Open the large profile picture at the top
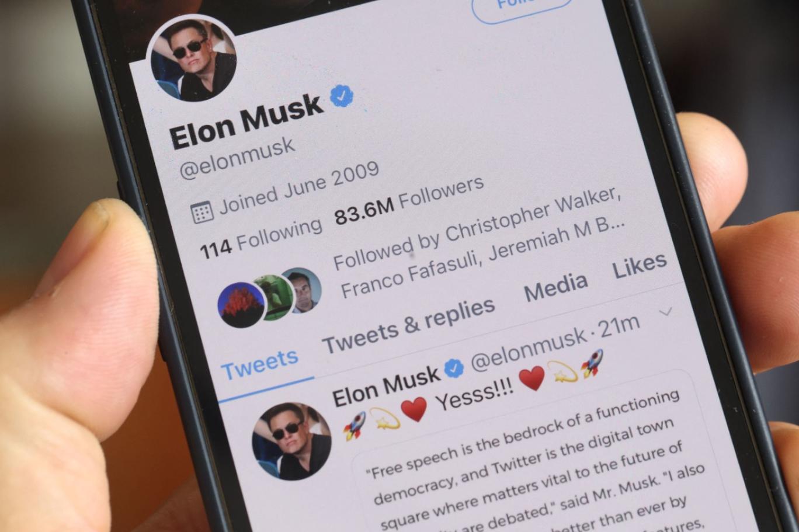The height and width of the screenshot is (532, 799). 193,58
